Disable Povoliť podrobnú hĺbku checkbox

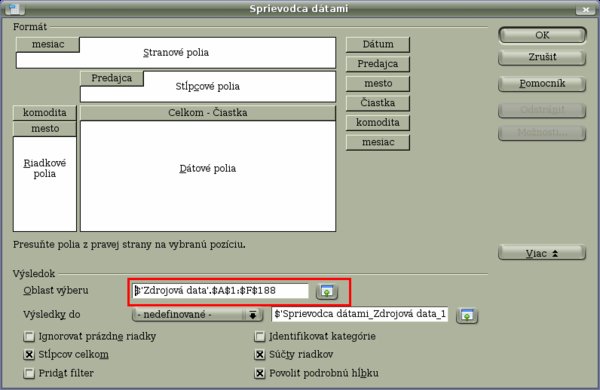point(260,373)
